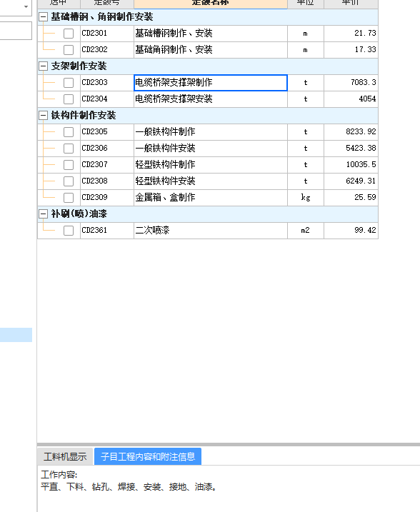Select the price cell 99.42
This screenshot has height=512, width=420.
point(351,230)
